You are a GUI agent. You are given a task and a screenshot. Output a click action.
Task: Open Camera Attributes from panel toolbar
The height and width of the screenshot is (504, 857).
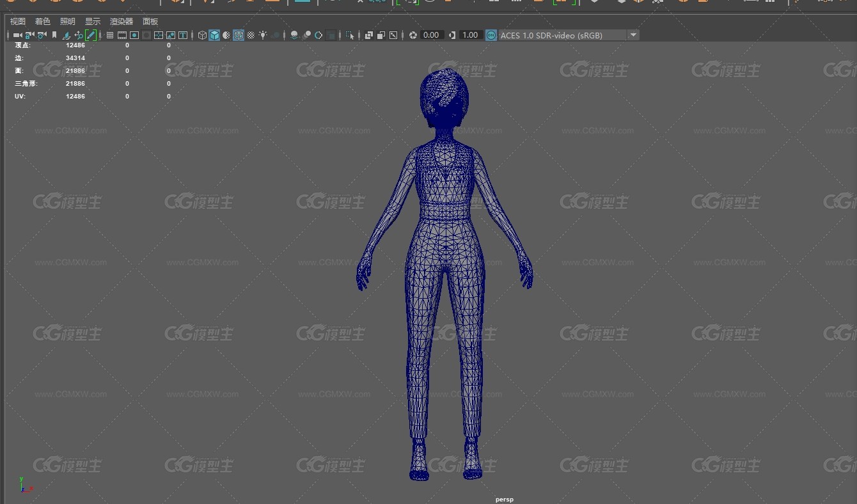pos(42,35)
